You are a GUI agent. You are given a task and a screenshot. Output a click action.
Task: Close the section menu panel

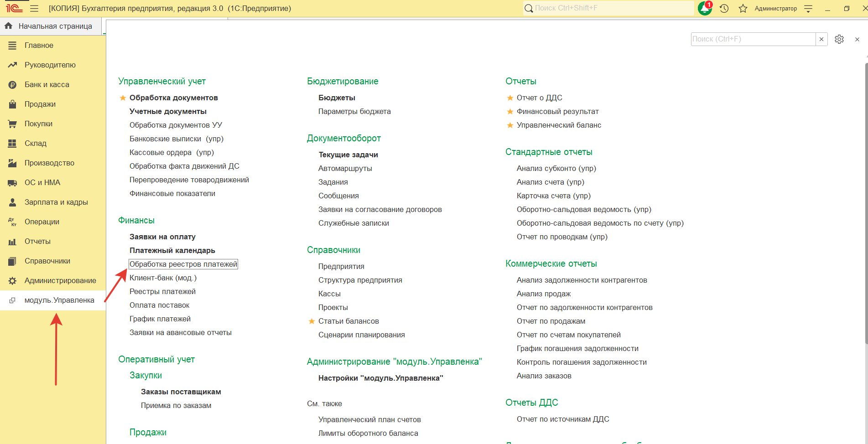(x=857, y=39)
